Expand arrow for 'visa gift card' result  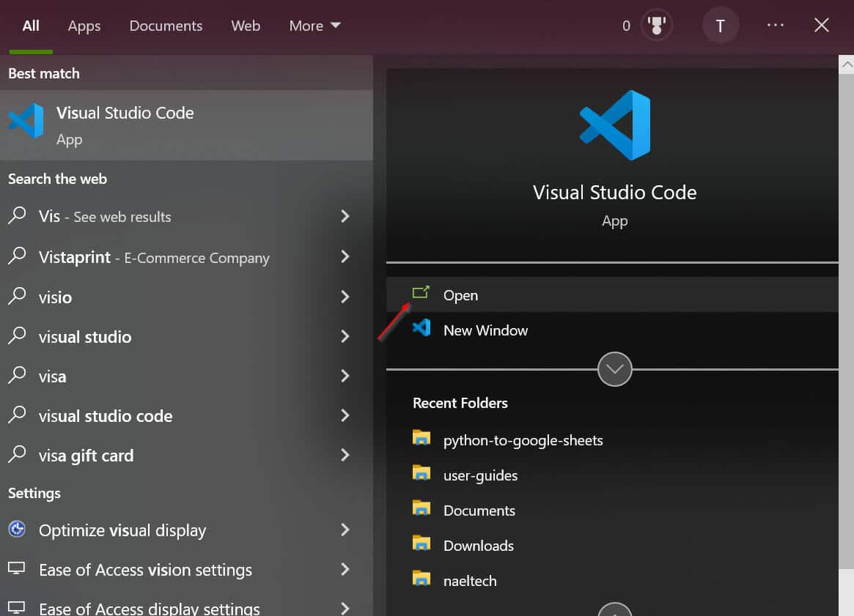click(345, 455)
